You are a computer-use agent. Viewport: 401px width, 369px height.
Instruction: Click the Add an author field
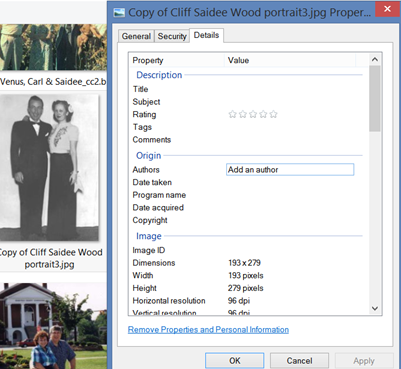[290, 170]
